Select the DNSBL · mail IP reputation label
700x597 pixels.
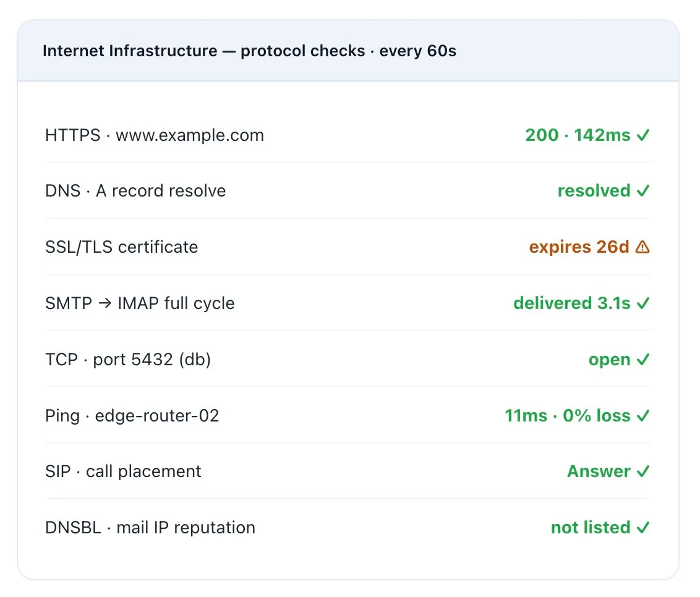tap(150, 528)
